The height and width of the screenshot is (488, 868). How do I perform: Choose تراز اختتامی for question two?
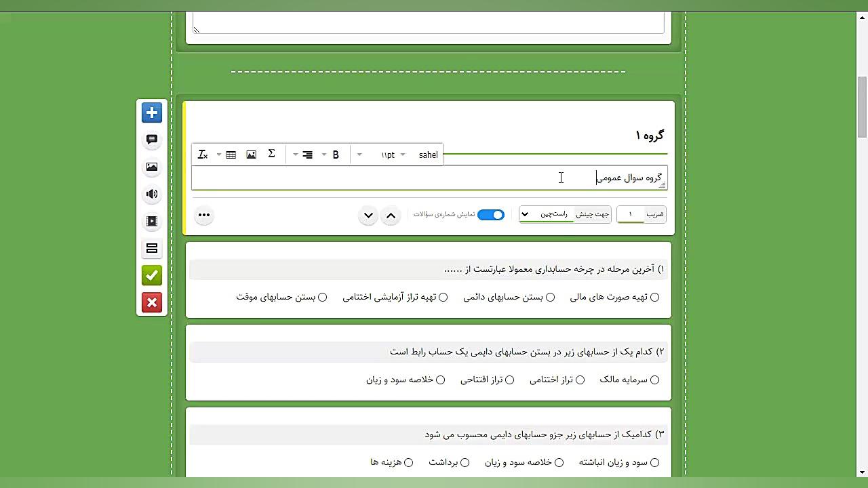(x=580, y=380)
